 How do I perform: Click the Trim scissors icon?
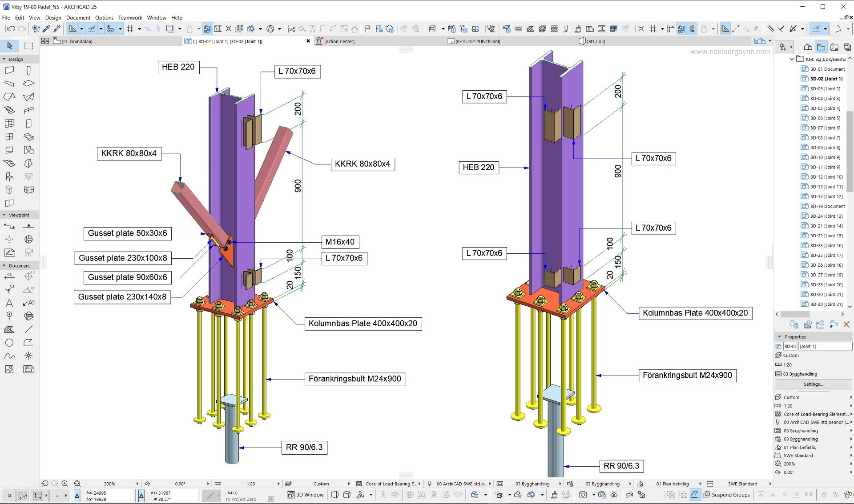291,29
